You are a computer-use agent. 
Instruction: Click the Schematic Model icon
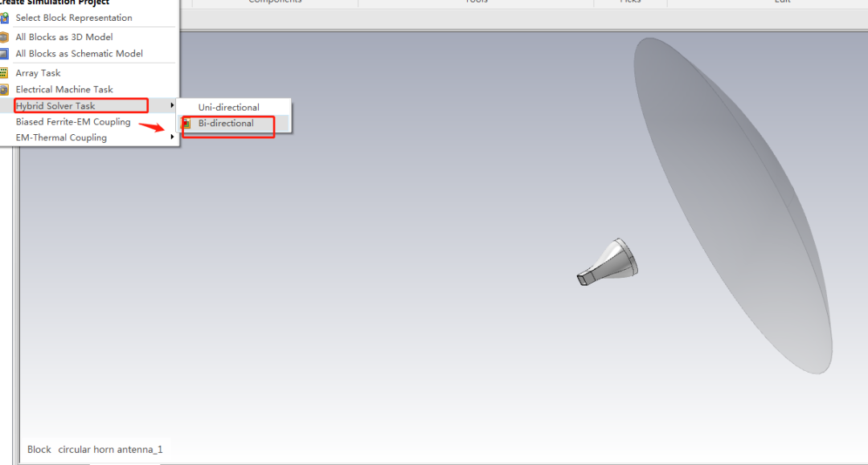coord(5,54)
